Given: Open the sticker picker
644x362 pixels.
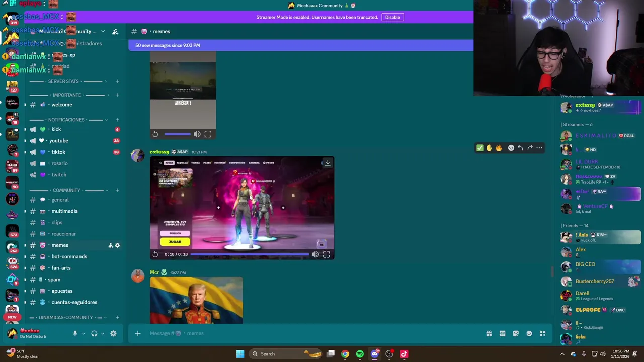Looking at the screenshot, I should click(x=516, y=333).
